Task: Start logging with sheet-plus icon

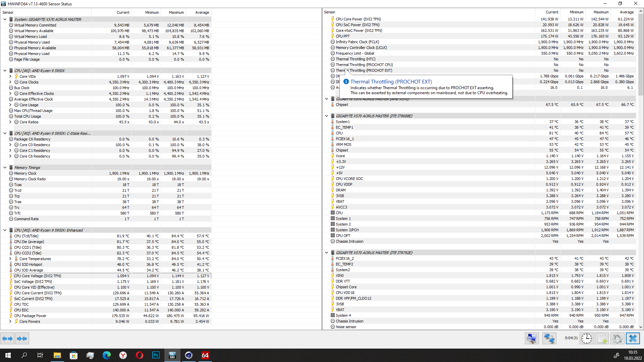Action: coord(602,339)
